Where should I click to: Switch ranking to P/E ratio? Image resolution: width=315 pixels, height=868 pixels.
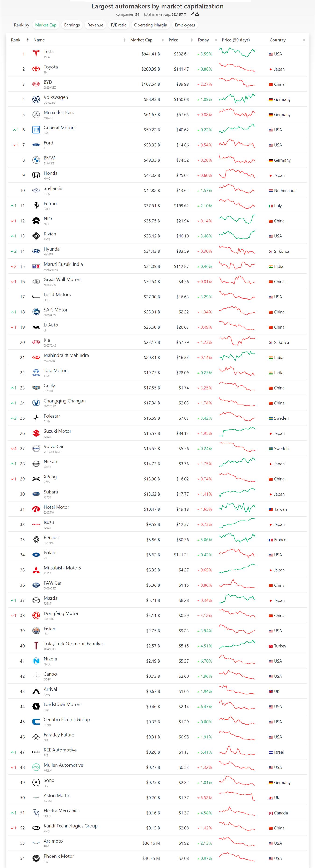tap(119, 25)
